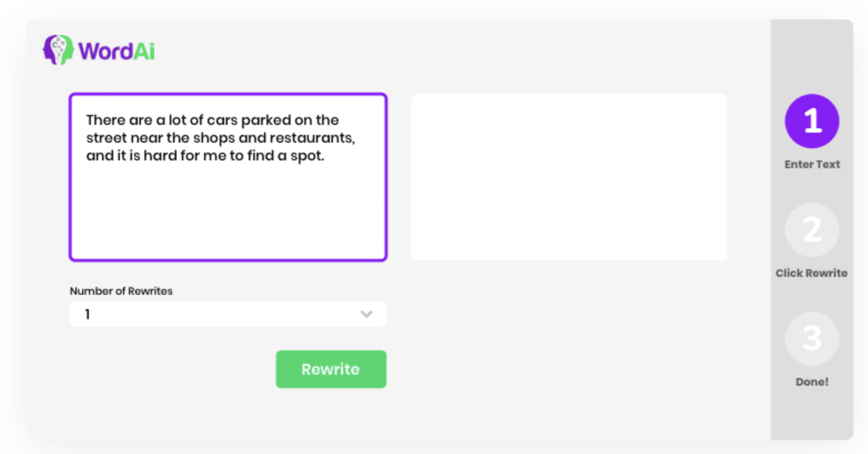Select the step 3 circle
The width and height of the screenshot is (868, 454).
811,339
